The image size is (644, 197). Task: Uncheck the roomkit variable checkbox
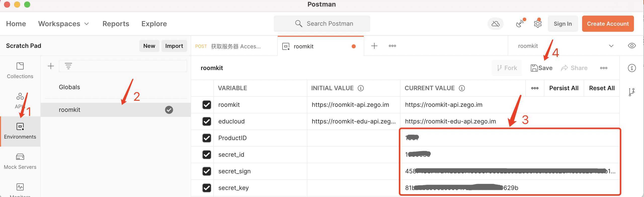pyautogui.click(x=207, y=105)
